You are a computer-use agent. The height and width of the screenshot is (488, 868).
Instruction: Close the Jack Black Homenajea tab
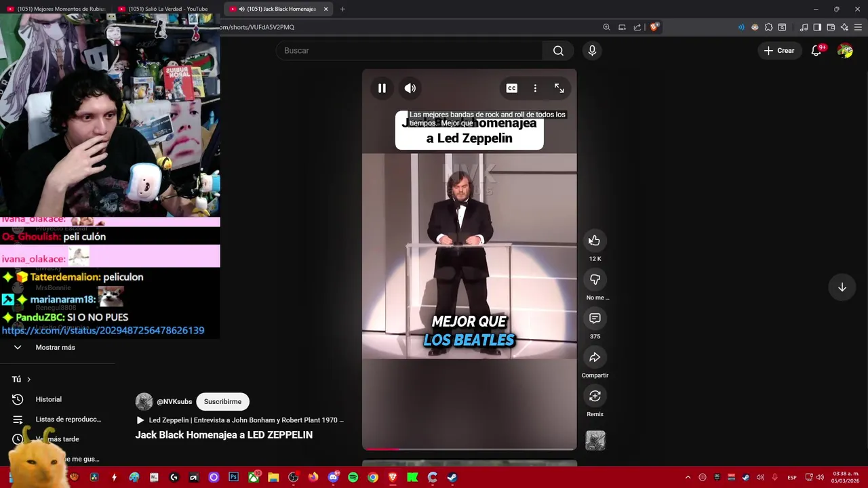click(x=326, y=9)
